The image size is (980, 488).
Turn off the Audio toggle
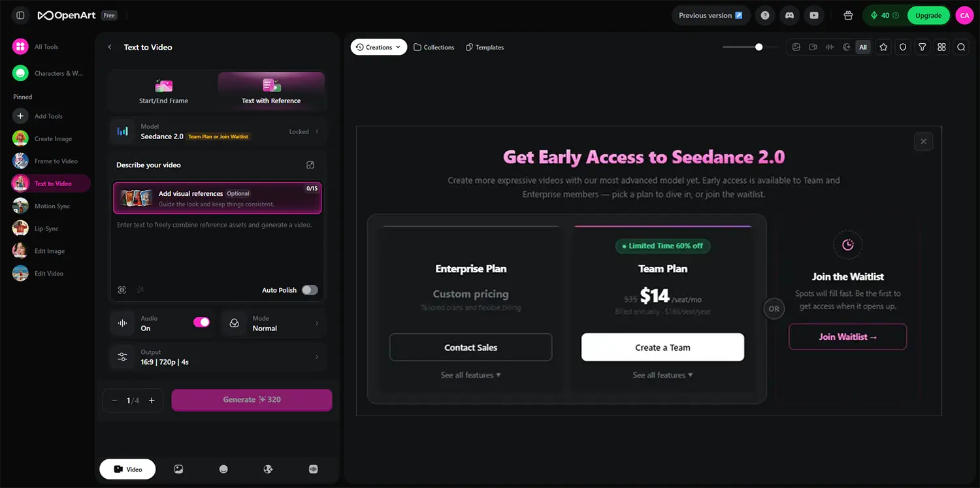pos(201,322)
